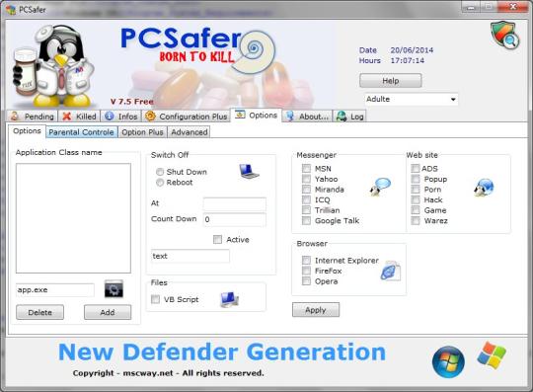Check the ADS web site checkbox
The height and width of the screenshot is (392, 533).
pos(415,168)
